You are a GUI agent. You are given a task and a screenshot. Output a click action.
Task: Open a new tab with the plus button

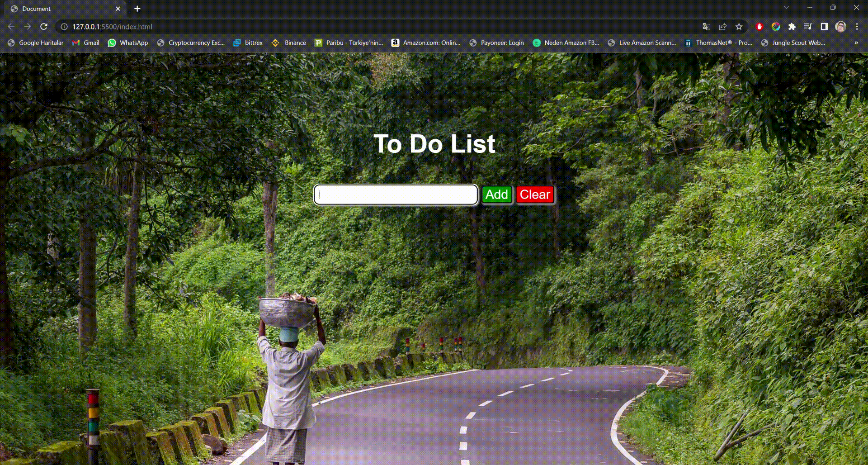(x=137, y=9)
